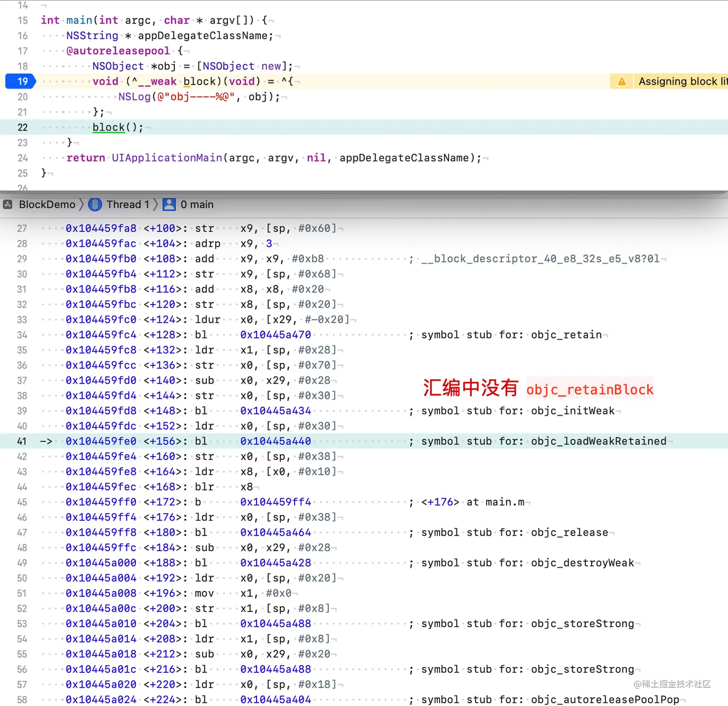Screen dimensions: 728x706
Task: Click 'symbol stub for: objc_destroyWeak' comment
Action: pos(528,563)
